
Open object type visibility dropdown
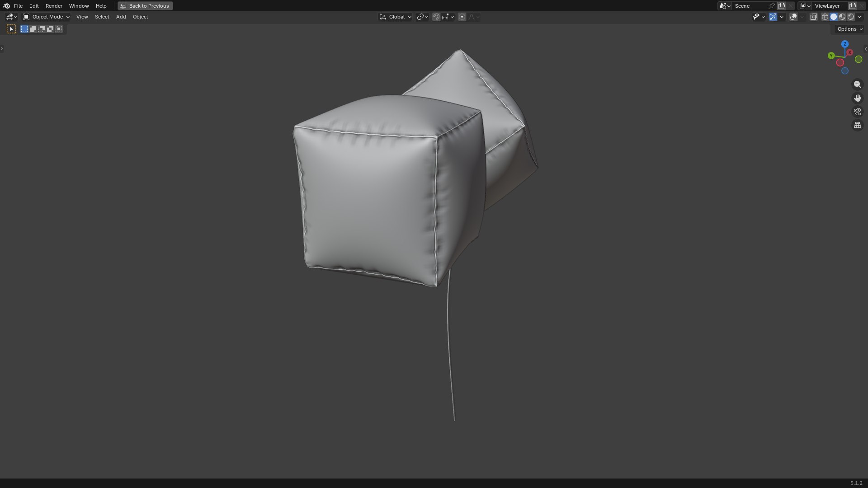[759, 17]
